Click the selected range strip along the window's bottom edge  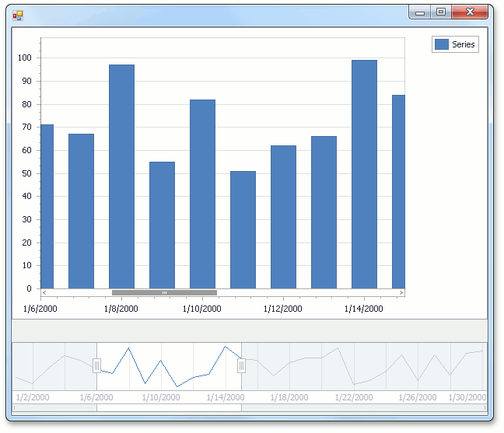click(x=169, y=407)
